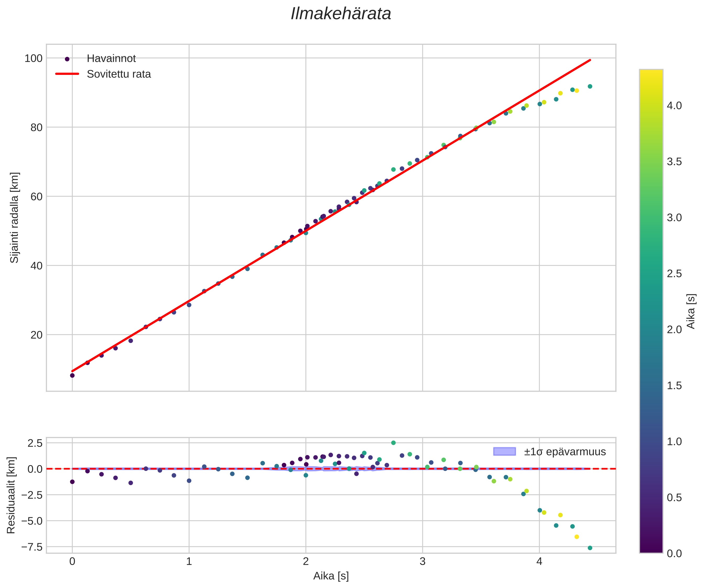Viewport: 703px width, 588px height.
Task: Click the 'Havainnot' legend label text
Action: (x=111, y=59)
